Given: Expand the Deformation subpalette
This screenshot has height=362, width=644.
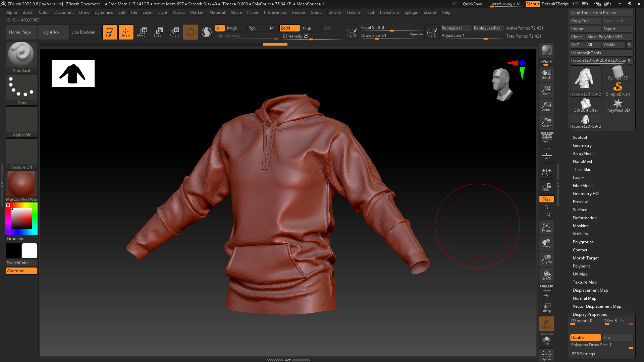Looking at the screenshot, I should (585, 218).
